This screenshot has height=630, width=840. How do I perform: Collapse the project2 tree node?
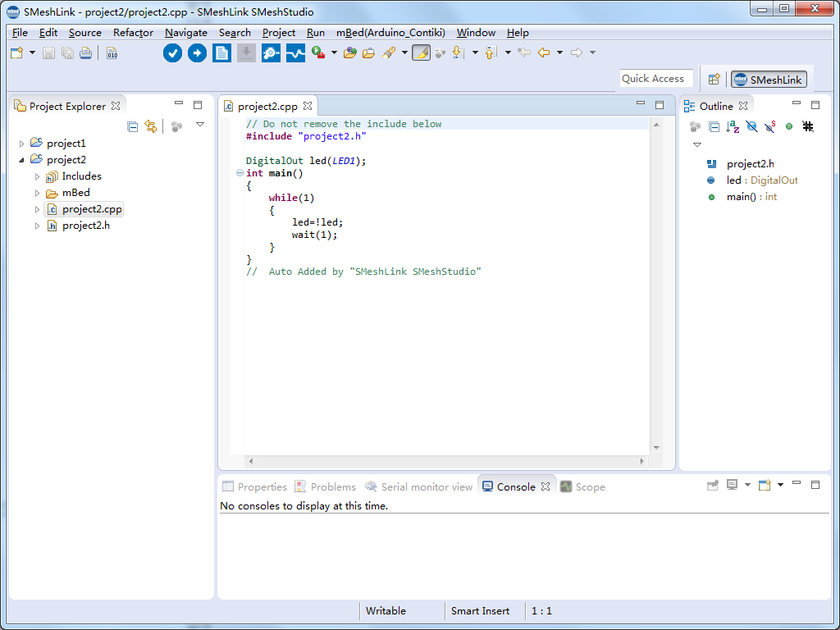tap(21, 160)
